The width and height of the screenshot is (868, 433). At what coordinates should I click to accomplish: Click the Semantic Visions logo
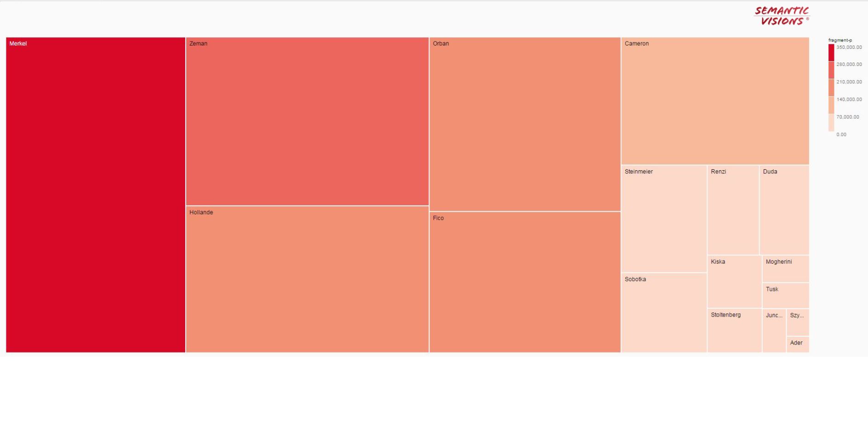coord(782,16)
